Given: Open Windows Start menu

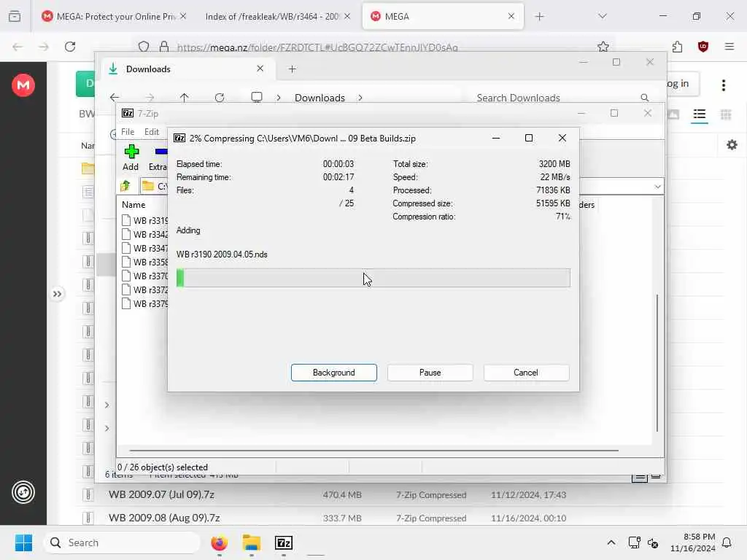Looking at the screenshot, I should coord(23,542).
